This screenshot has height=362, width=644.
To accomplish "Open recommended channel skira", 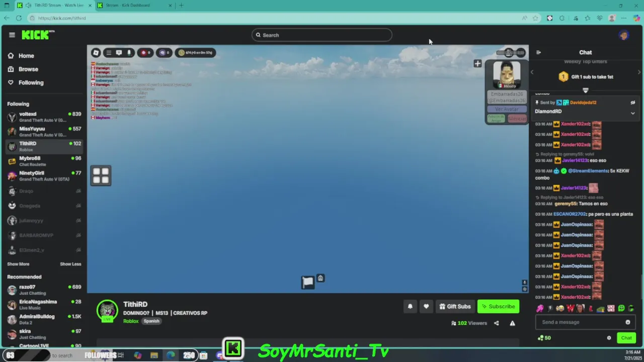I will pyautogui.click(x=44, y=334).
